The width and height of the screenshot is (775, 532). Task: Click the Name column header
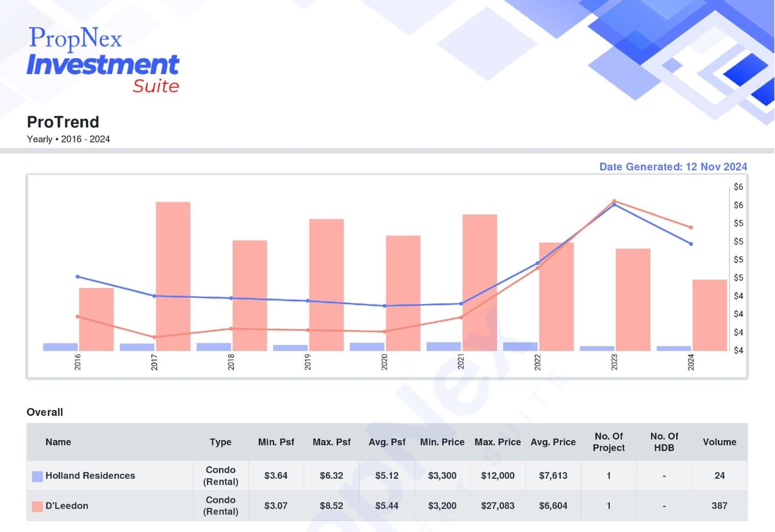click(x=58, y=442)
